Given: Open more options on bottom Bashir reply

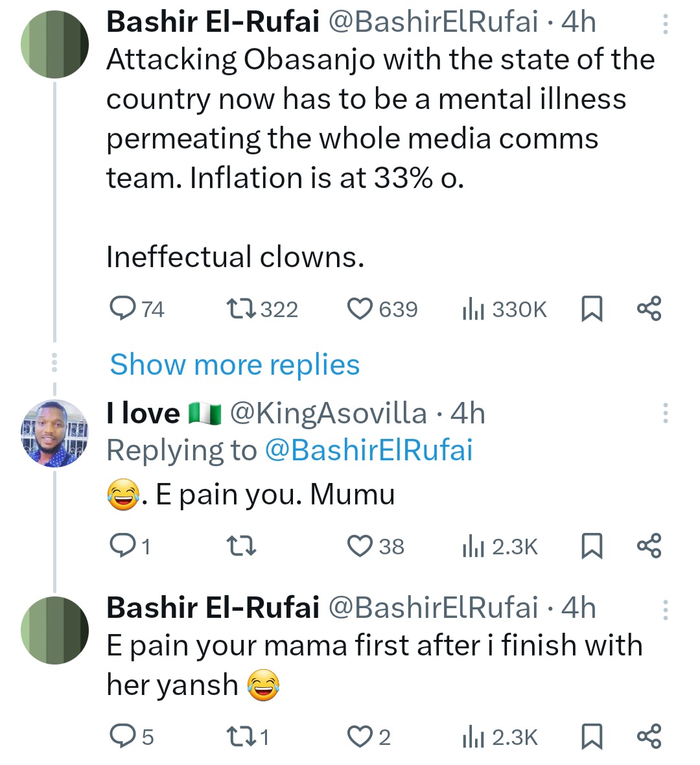Looking at the screenshot, I should (x=665, y=609).
